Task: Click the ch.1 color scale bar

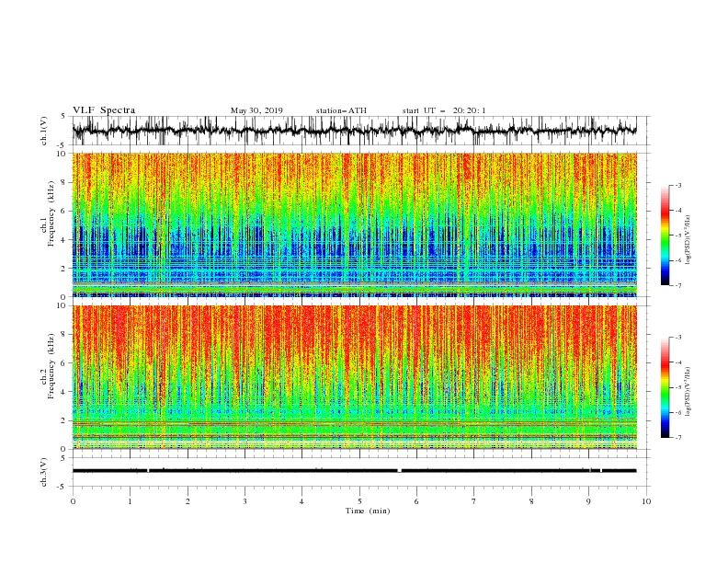Action: click(665, 236)
